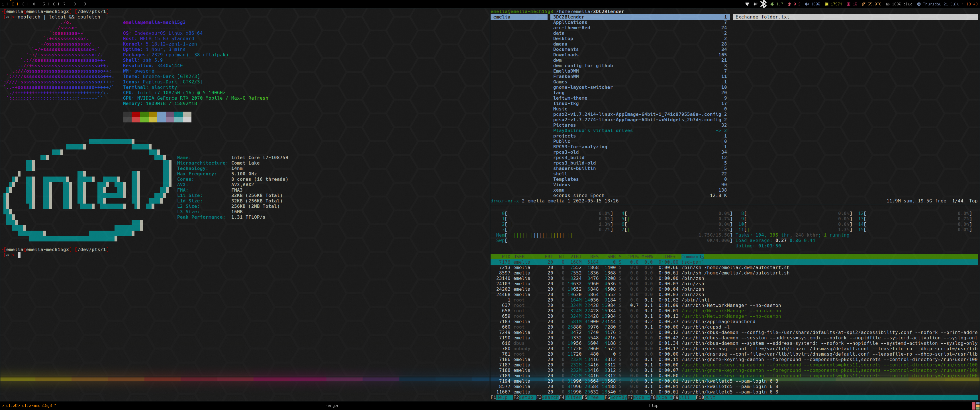Select the EmeliaDWM folder in ranger
Viewport: 980px width, 410px height.
[x=640, y=71]
